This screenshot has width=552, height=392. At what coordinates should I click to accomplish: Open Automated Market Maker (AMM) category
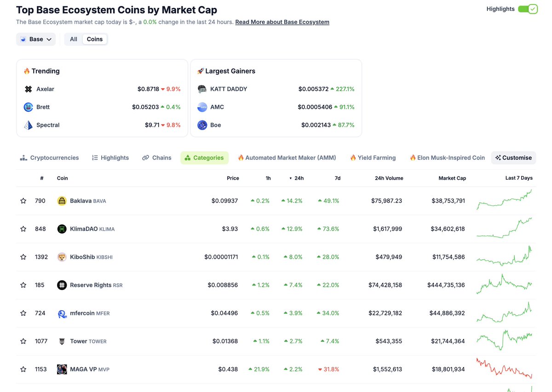(x=287, y=158)
